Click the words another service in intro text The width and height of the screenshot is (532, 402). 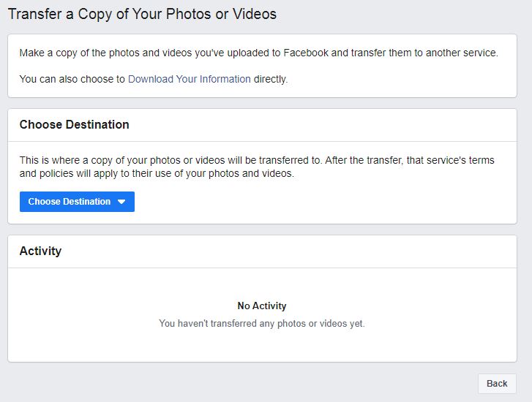pos(462,53)
